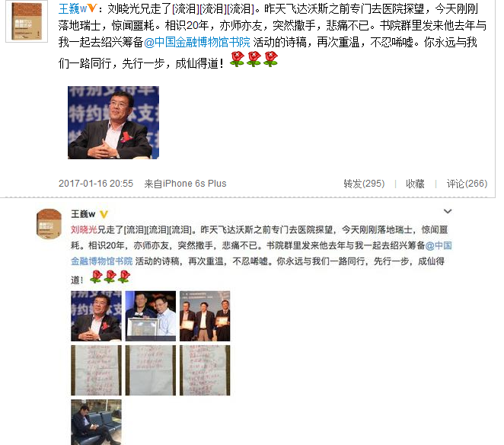
Task: View the third handwritten manuscript thumbnail
Action: coord(205,370)
